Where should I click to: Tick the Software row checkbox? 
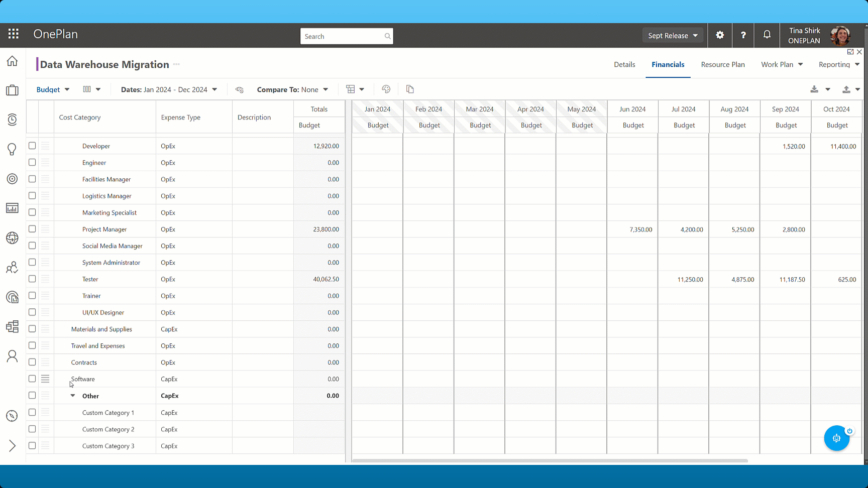pyautogui.click(x=32, y=379)
